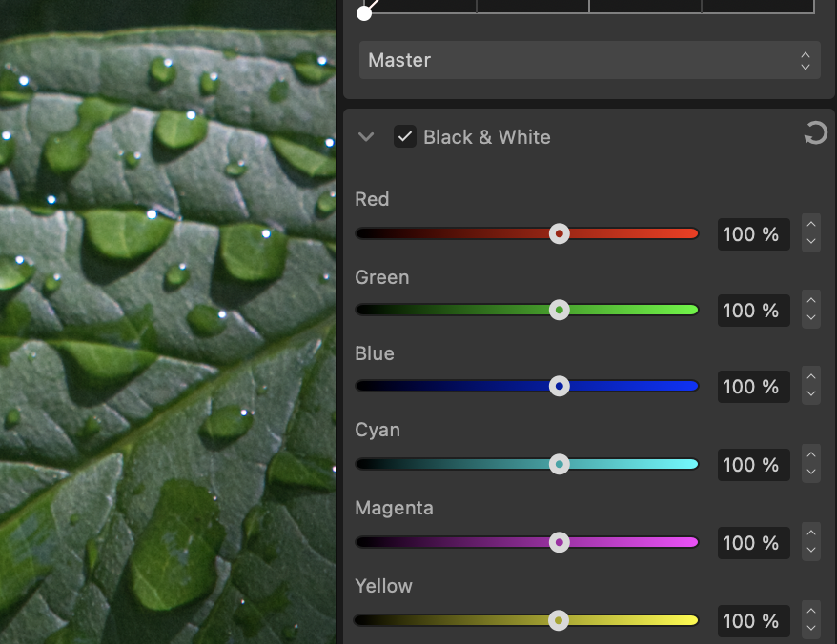Click the Blue slider handle
The image size is (837, 644).
[560, 386]
